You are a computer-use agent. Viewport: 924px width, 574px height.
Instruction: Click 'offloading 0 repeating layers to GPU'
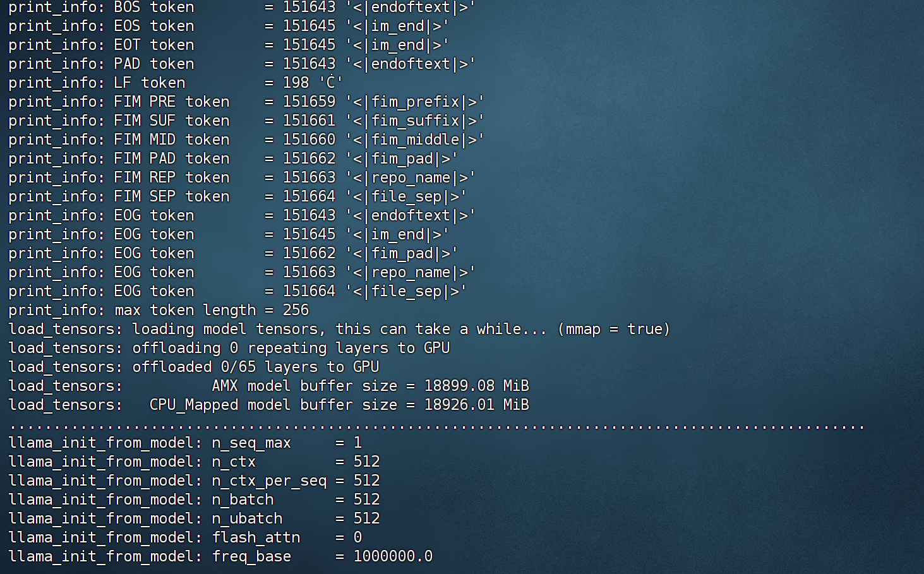pyautogui.click(x=291, y=348)
